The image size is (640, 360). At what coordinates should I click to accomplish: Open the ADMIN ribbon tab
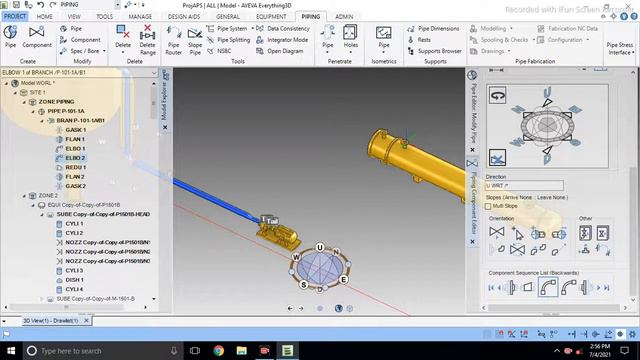pos(344,17)
